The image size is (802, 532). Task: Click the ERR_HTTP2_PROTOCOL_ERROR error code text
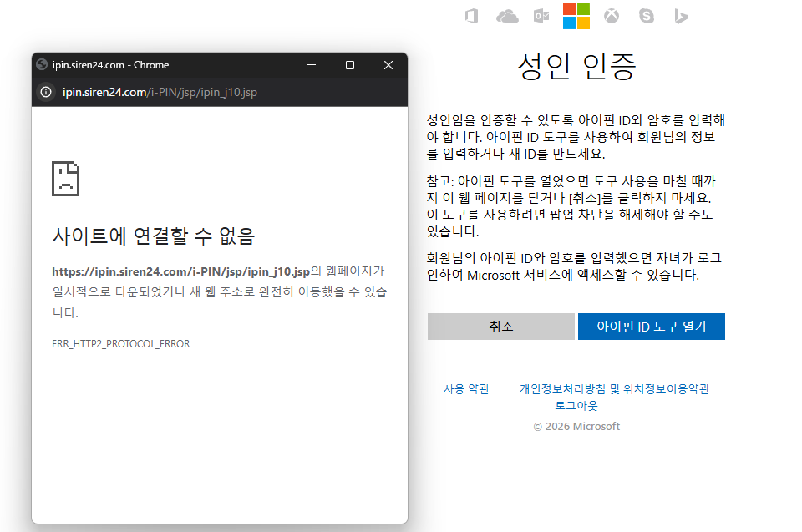[120, 344]
